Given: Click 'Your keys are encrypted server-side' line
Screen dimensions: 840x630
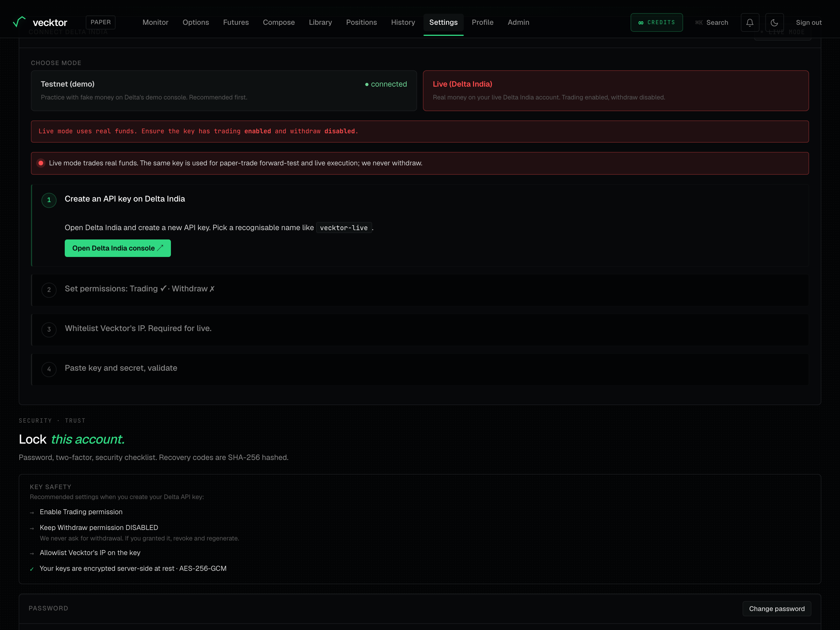Looking at the screenshot, I should point(133,568).
